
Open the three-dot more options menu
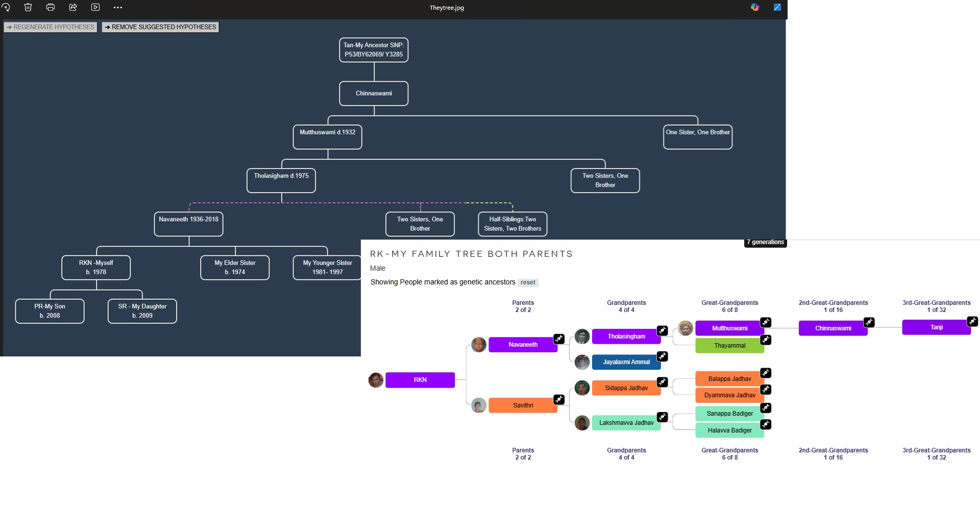point(118,7)
